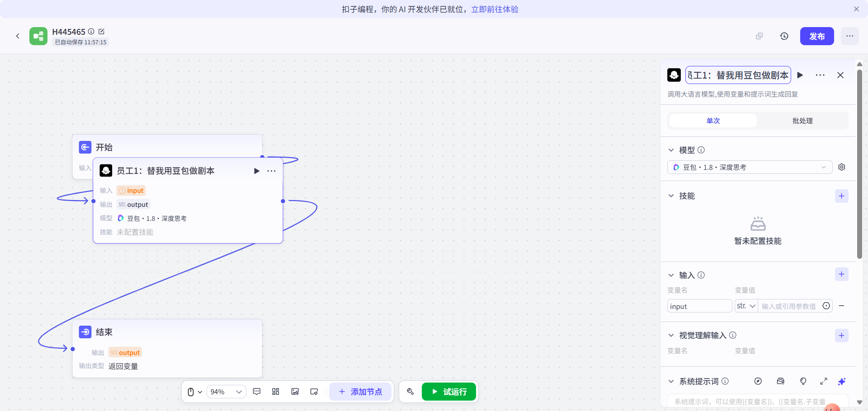The height and width of the screenshot is (411, 868).
Task: Open model settings gear icon
Action: (842, 167)
